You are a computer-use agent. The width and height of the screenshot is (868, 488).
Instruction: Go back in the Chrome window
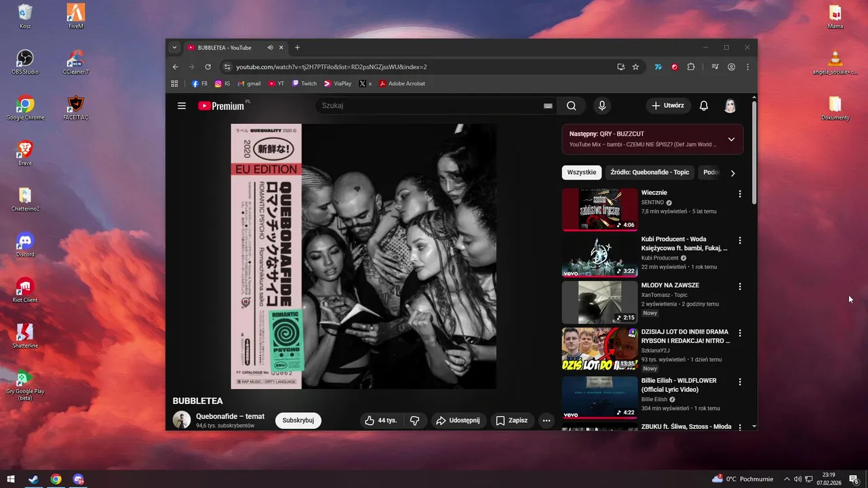(176, 67)
